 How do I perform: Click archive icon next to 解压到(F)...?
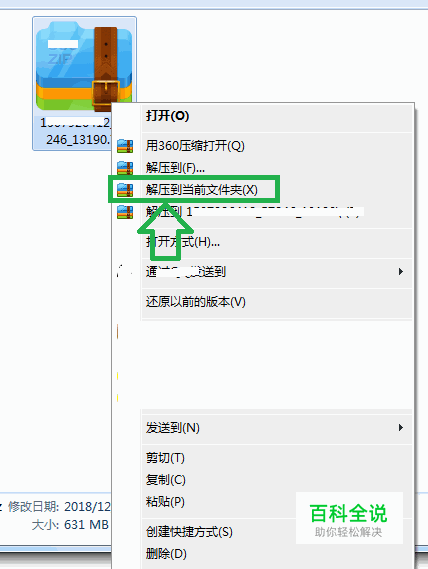click(x=125, y=168)
